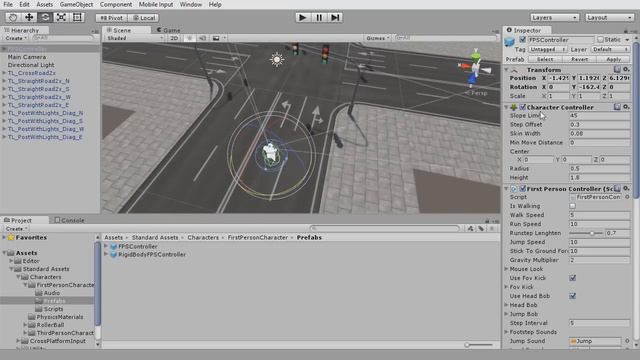Select the Hand tool
This screenshot has height=360, width=640.
point(13,18)
